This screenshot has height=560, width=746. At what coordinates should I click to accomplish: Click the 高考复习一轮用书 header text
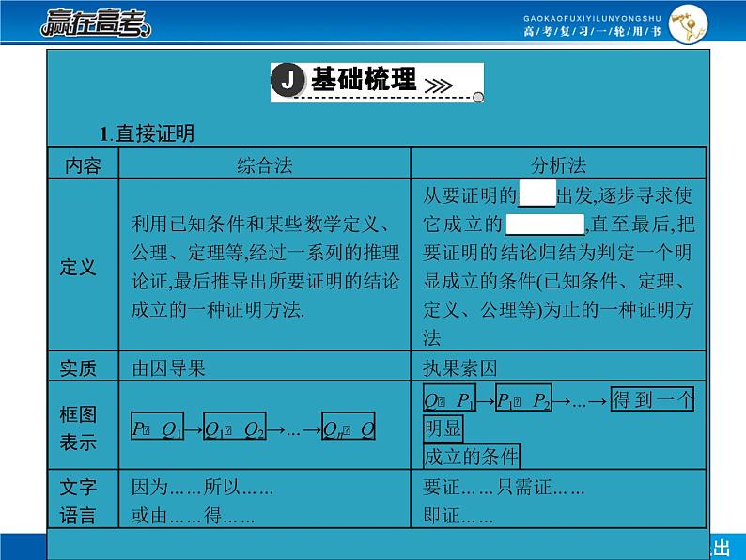[592, 31]
